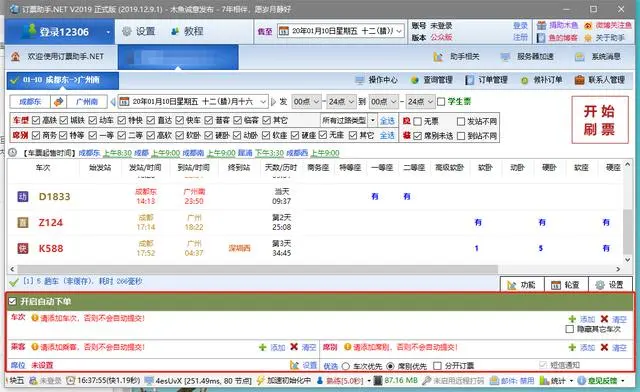This screenshot has width=640, height=392.
Task: Open 鱼的博客 blog icon
Action: coord(541,38)
